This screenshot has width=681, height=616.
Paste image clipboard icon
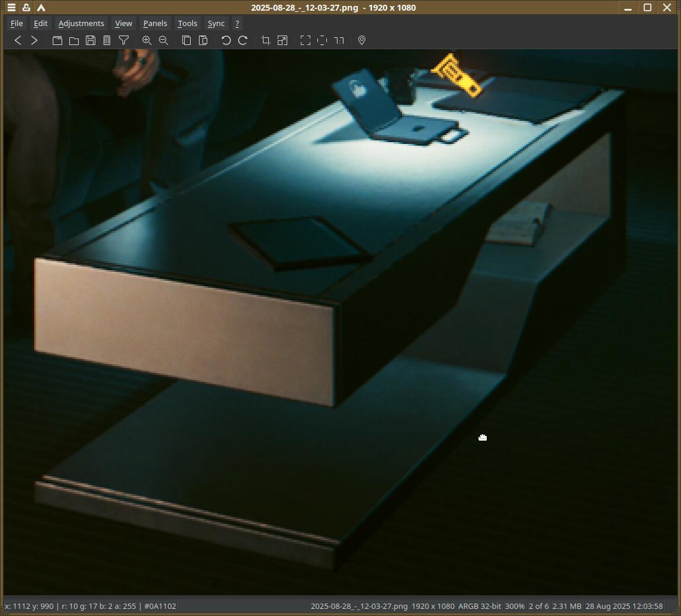203,40
